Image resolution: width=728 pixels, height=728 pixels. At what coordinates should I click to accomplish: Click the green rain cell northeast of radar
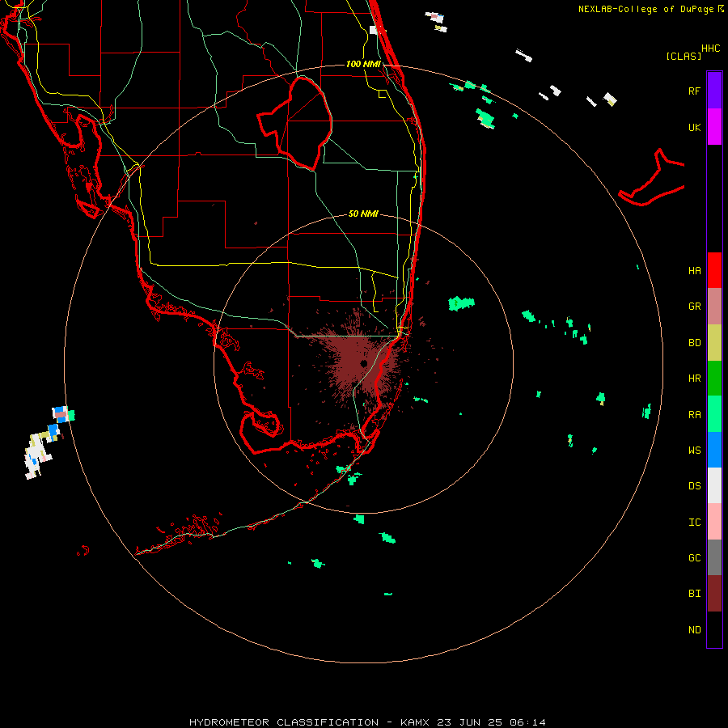click(x=461, y=303)
